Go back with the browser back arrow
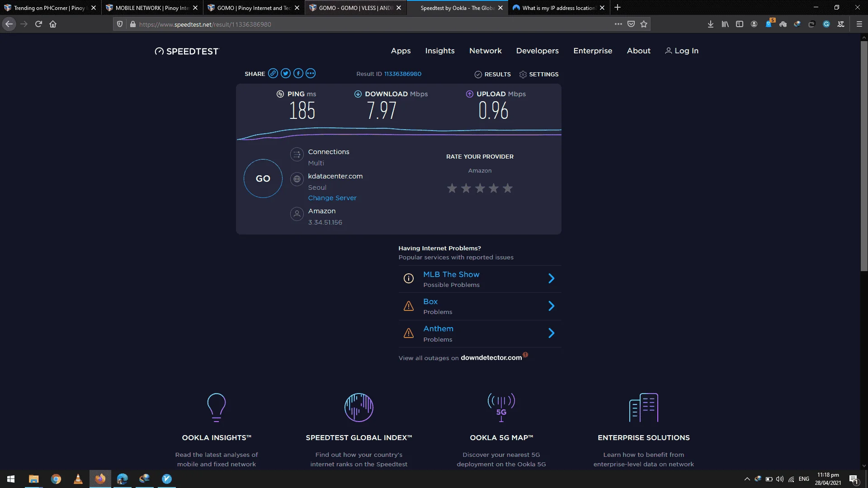The height and width of the screenshot is (488, 868). [9, 24]
